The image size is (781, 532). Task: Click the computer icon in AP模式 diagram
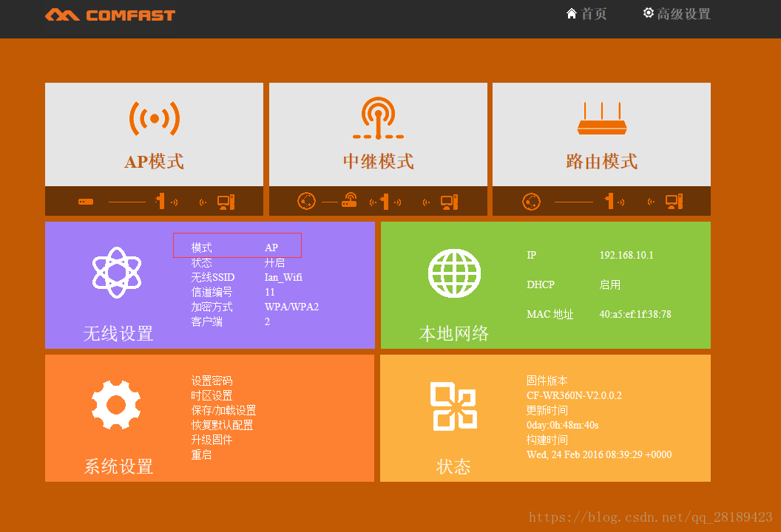[x=226, y=202]
